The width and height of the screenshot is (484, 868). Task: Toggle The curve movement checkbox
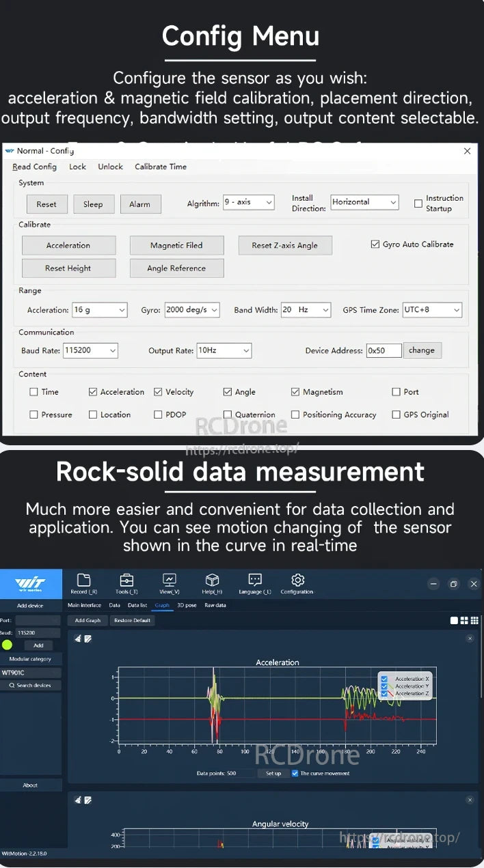pyautogui.click(x=295, y=773)
